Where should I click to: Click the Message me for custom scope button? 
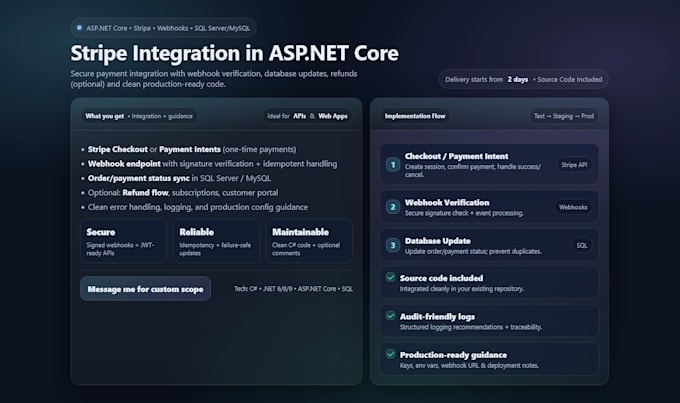tap(145, 289)
